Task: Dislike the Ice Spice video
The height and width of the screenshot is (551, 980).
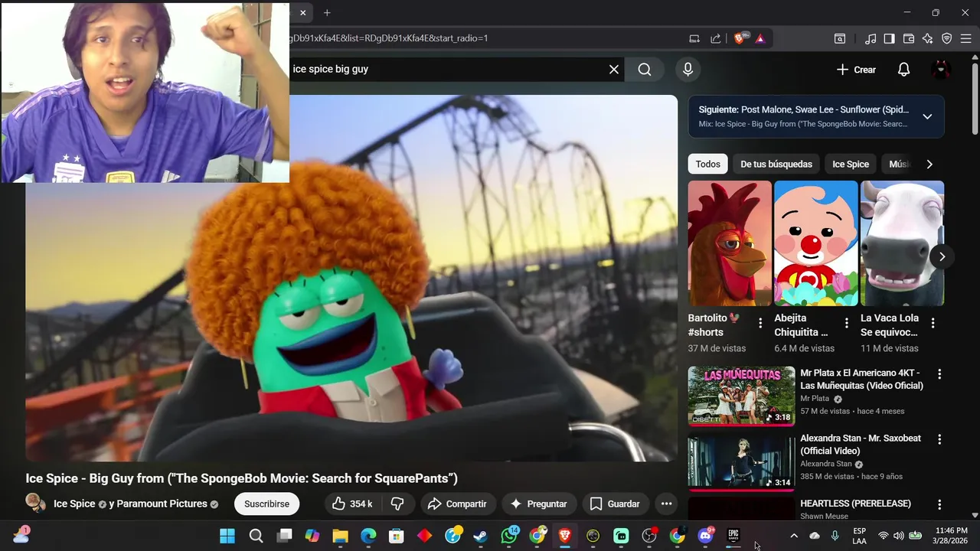Action: 397,504
